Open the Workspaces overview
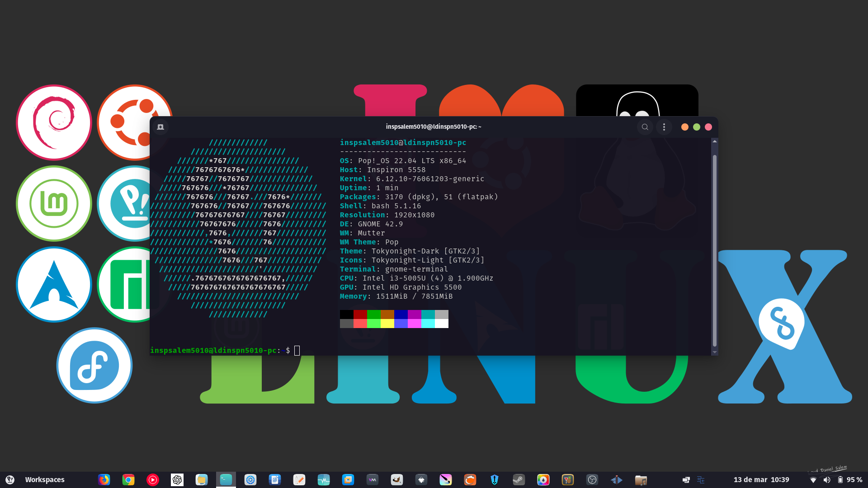This screenshot has width=868, height=488. 45,480
